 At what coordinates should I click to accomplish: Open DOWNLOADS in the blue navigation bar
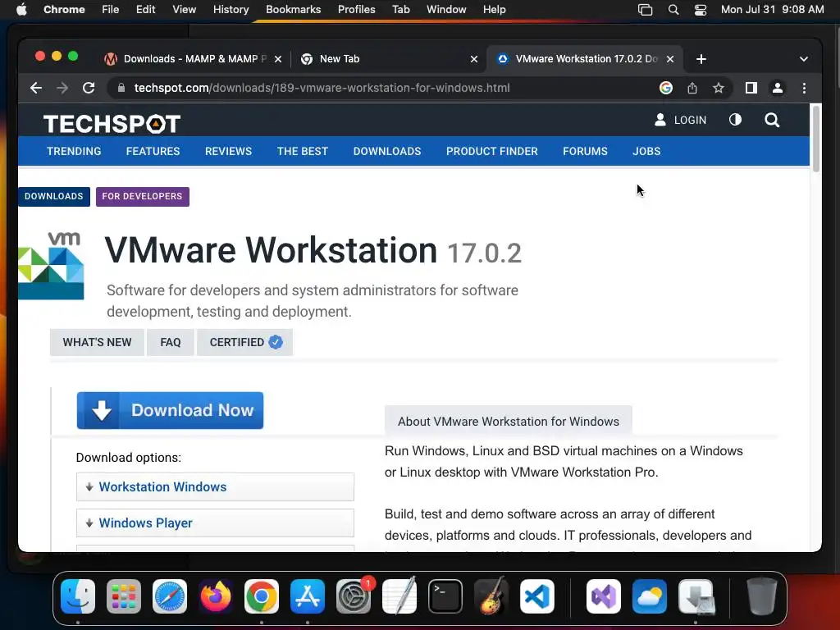(x=387, y=151)
